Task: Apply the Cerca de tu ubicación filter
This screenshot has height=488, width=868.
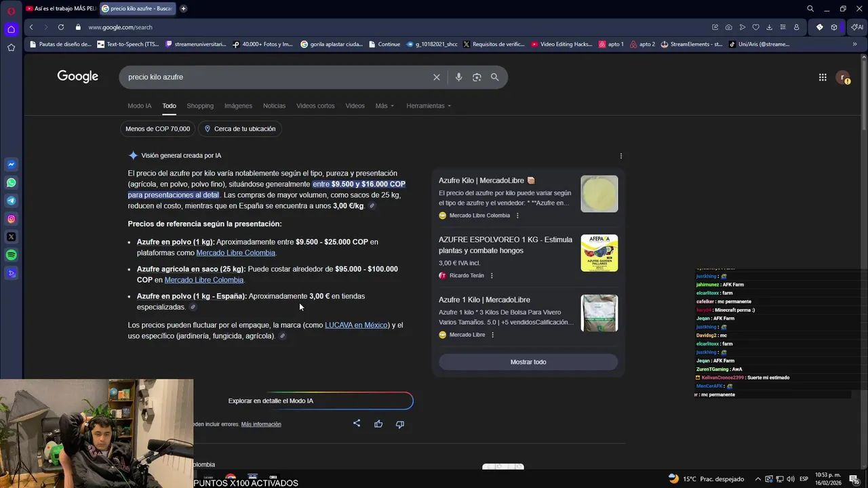Action: (x=240, y=129)
